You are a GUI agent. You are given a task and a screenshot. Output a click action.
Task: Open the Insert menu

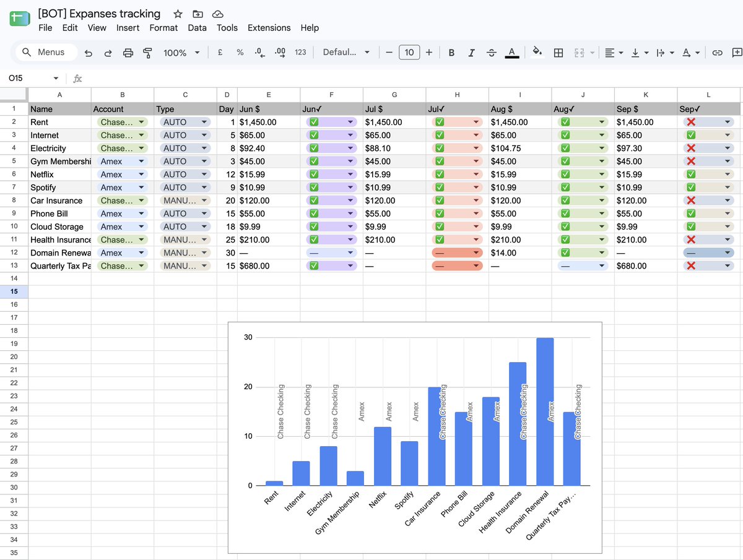(128, 28)
